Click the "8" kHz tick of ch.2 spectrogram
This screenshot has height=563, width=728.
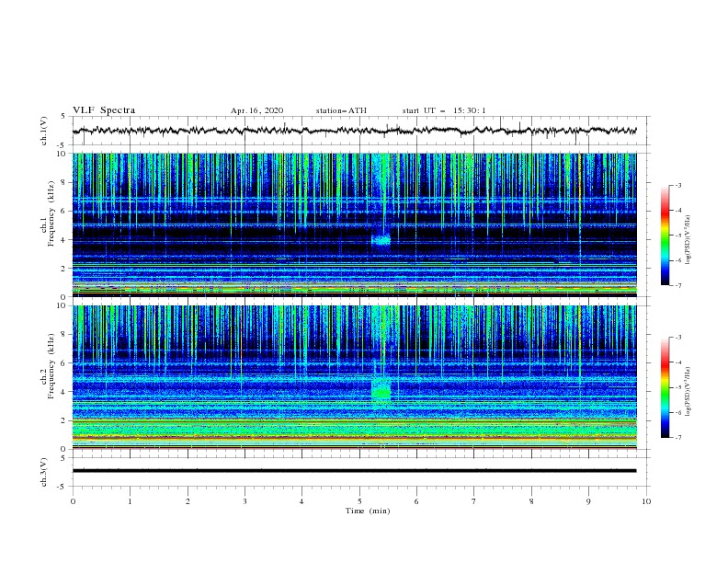click(x=64, y=335)
